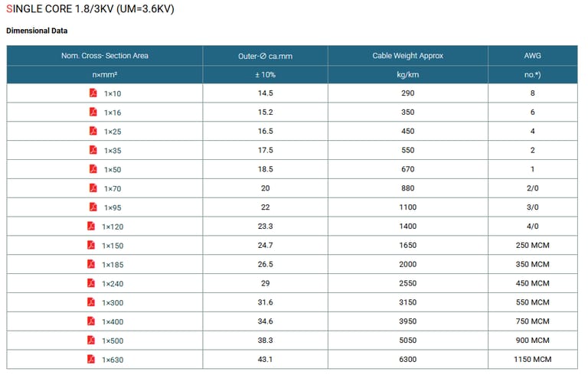The width and height of the screenshot is (588, 375).
Task: Click the PDF icon next to 1×25
Action: pyautogui.click(x=93, y=131)
